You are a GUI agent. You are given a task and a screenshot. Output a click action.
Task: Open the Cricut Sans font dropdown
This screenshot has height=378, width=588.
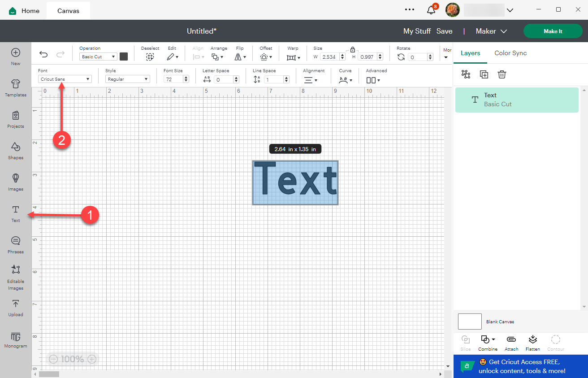tap(65, 78)
